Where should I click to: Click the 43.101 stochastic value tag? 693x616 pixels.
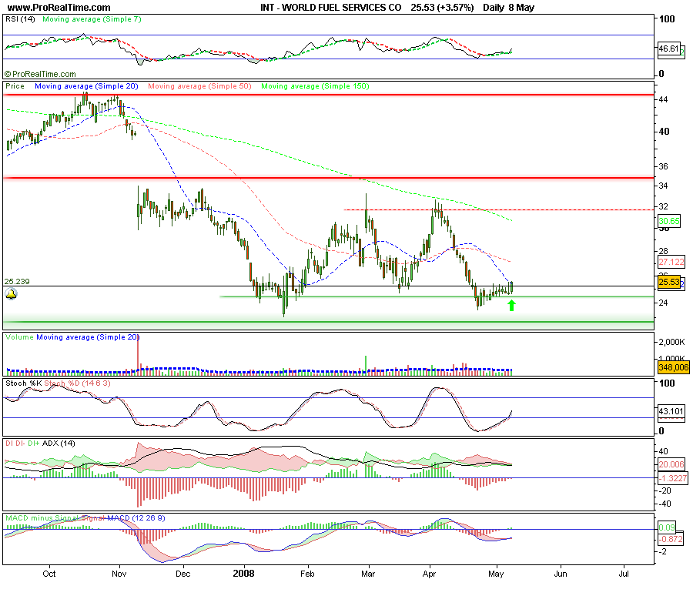pos(671,411)
